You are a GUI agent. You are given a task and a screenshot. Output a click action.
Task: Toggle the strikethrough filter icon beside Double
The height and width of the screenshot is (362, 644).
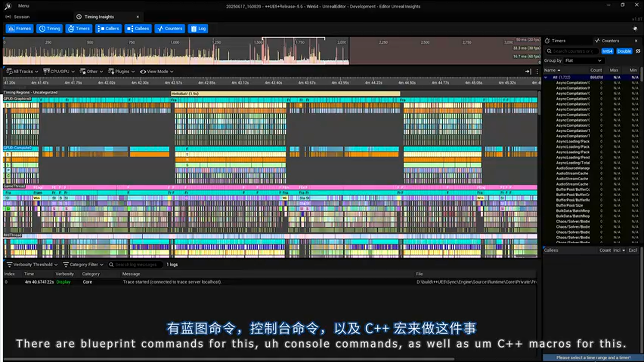point(637,51)
